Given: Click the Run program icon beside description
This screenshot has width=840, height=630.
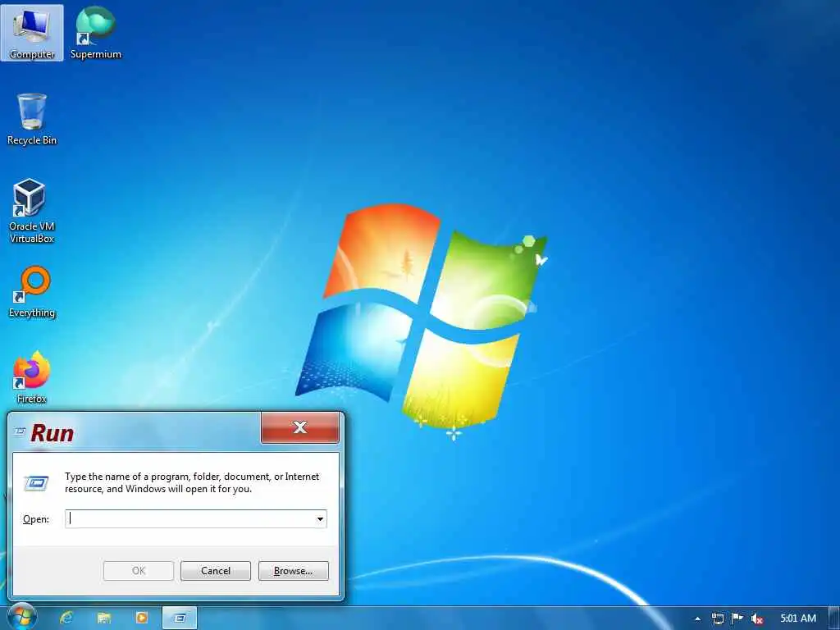Looking at the screenshot, I should click(x=36, y=482).
